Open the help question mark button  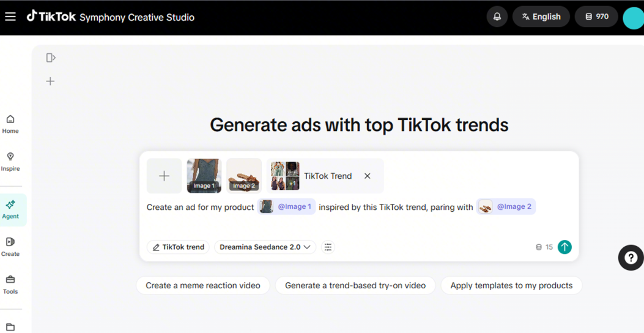[631, 258]
